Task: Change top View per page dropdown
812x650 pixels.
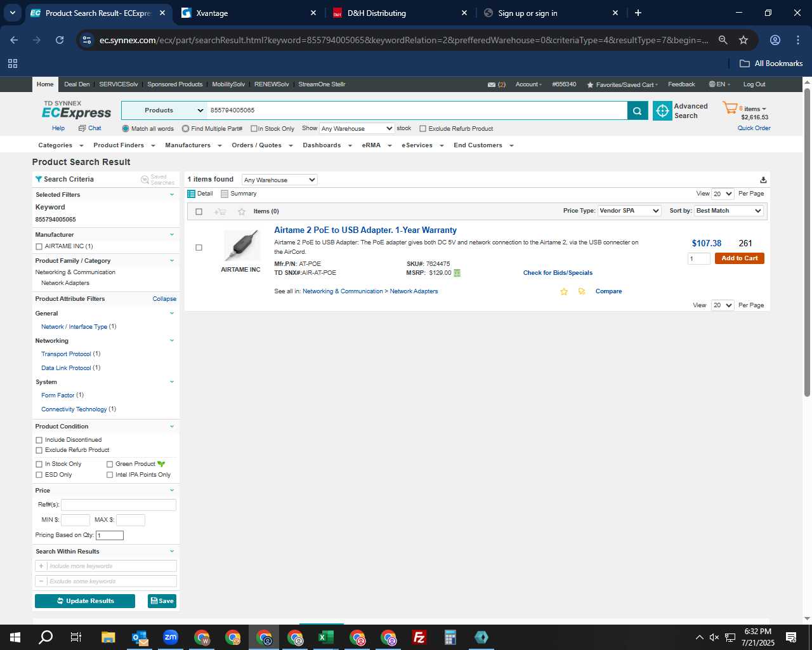Action: 723,194
